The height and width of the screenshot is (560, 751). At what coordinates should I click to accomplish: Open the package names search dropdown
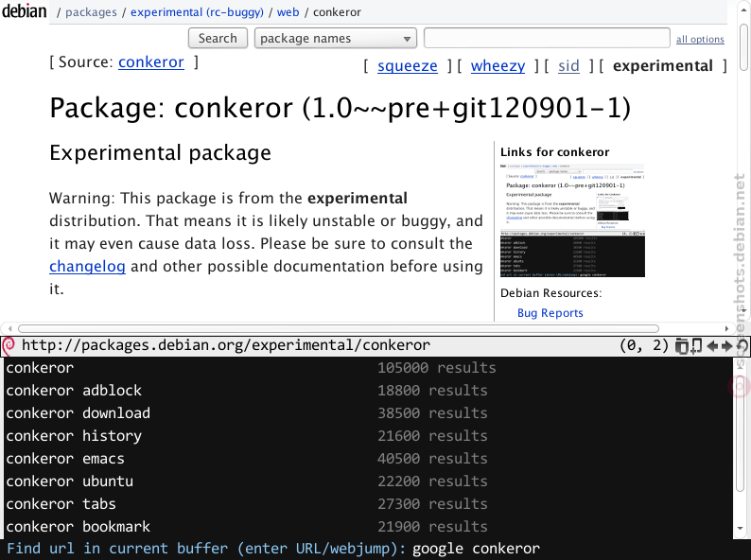(x=335, y=39)
